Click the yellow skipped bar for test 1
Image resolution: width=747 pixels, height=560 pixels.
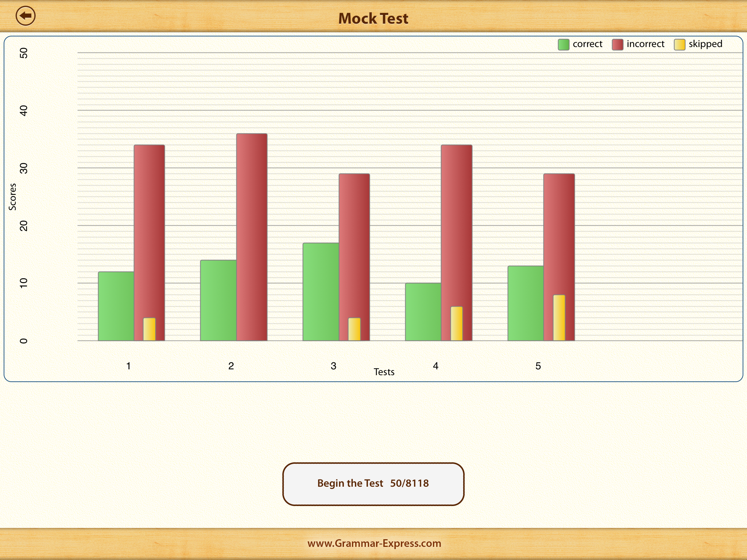point(149,330)
